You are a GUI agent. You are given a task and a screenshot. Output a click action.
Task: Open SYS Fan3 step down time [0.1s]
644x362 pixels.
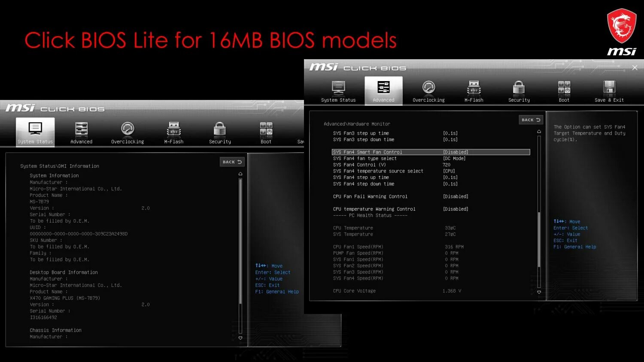(x=395, y=140)
